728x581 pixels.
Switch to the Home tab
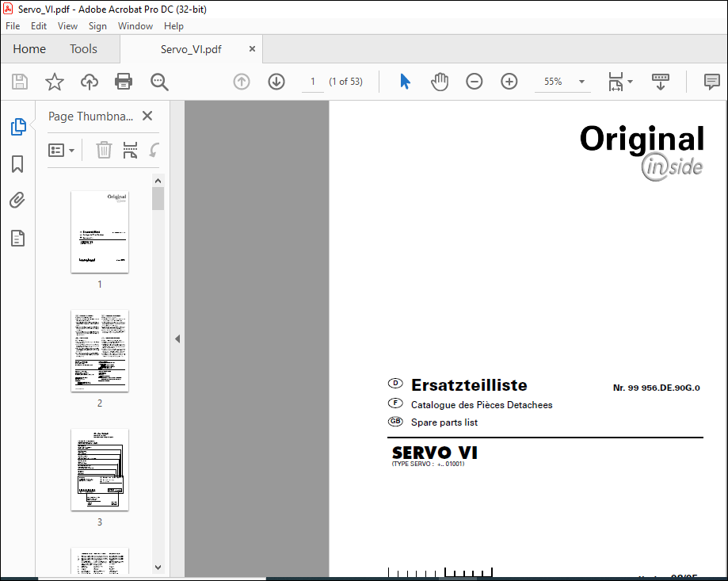click(x=29, y=49)
